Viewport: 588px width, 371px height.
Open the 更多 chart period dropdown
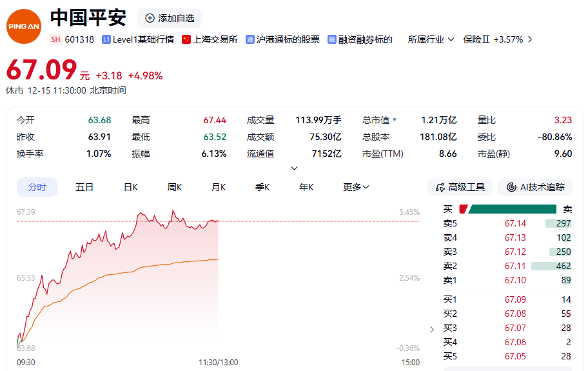356,187
